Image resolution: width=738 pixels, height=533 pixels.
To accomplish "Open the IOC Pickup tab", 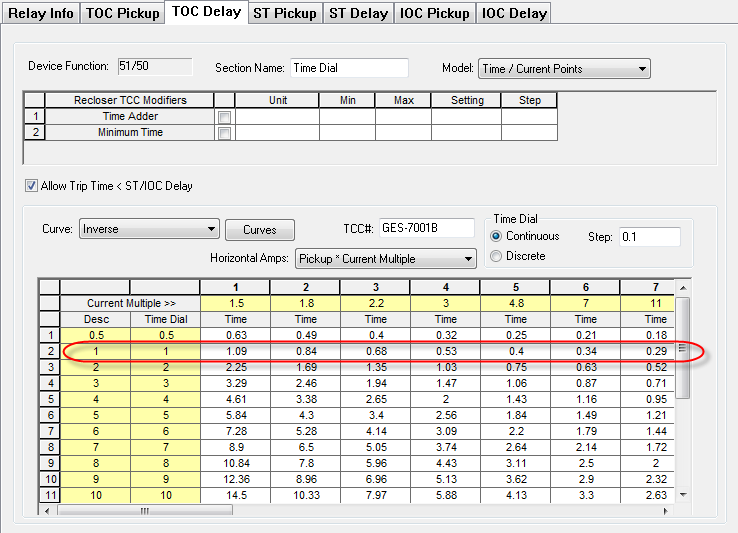I will tap(435, 13).
